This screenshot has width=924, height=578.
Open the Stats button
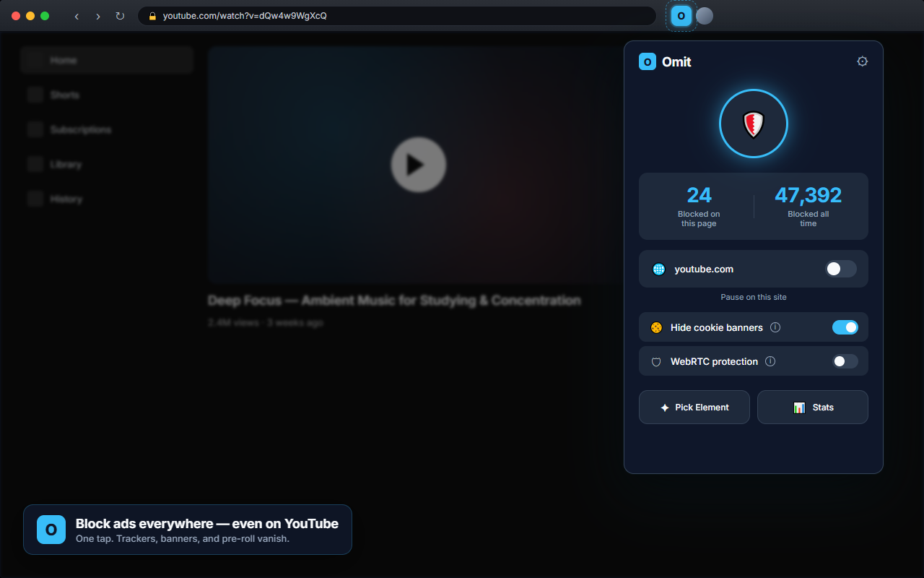point(813,407)
